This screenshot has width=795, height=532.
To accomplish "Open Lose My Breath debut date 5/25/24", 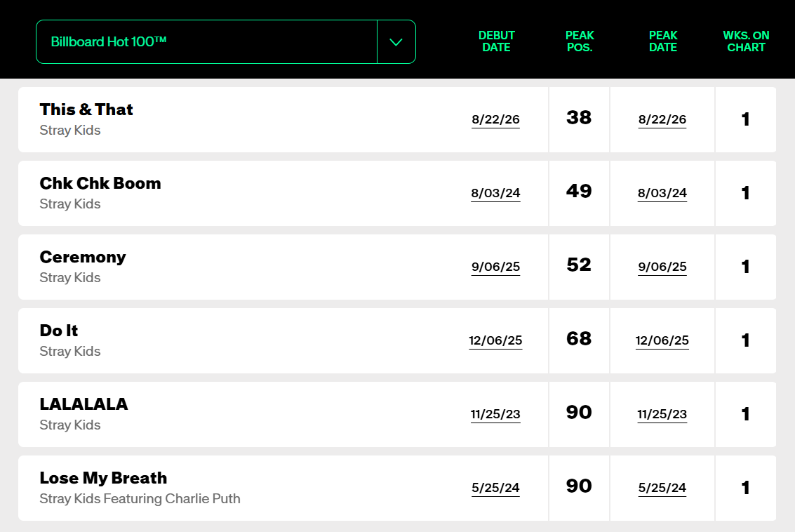I will click(495, 488).
